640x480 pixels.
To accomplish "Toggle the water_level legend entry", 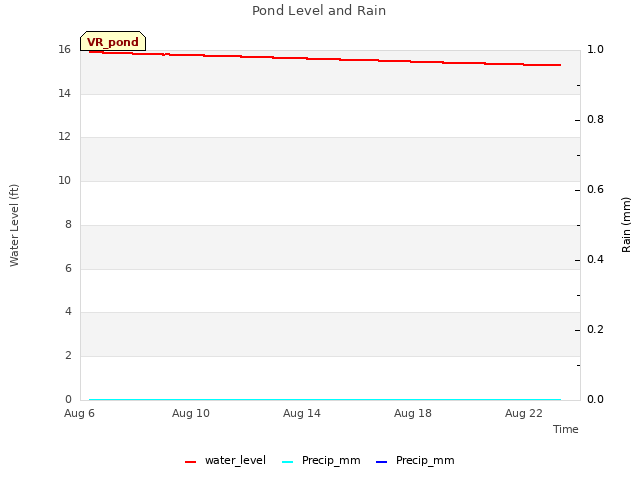I will 225,460.
